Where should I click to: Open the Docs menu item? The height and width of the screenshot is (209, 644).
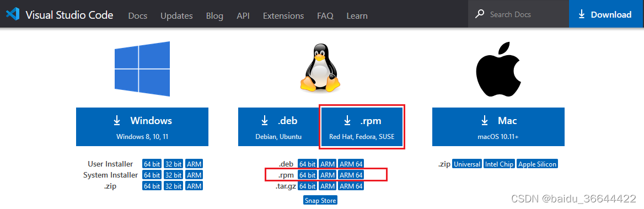click(x=138, y=15)
